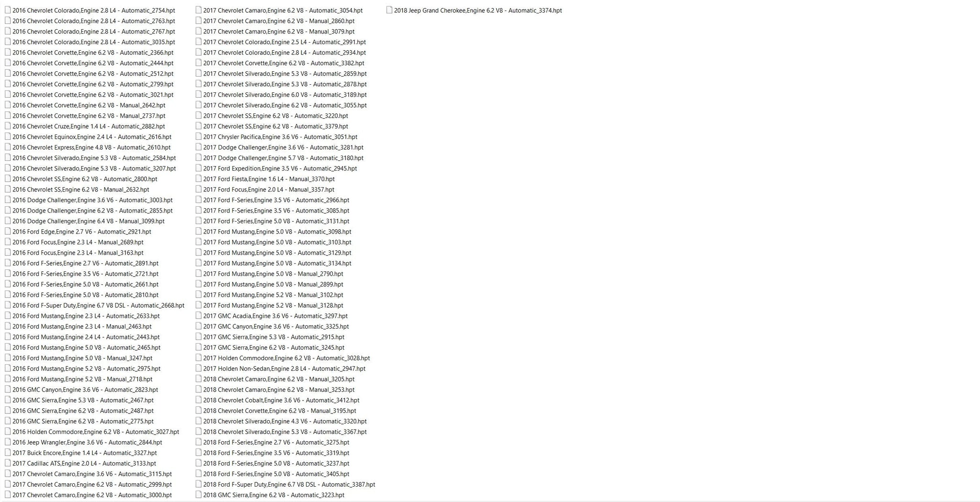The image size is (980, 502).
Task: Select file icon of 2017 Chrysler Pacifica Automatic_3051.hpt
Action: coord(199,136)
